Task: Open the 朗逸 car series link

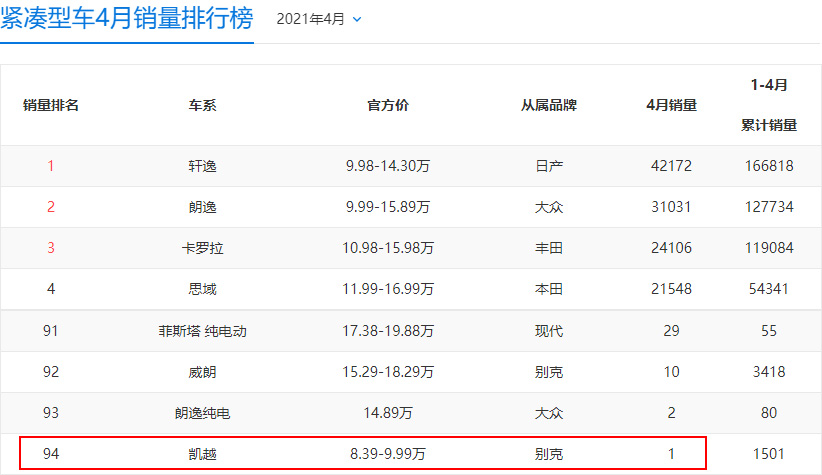Action: (202, 207)
